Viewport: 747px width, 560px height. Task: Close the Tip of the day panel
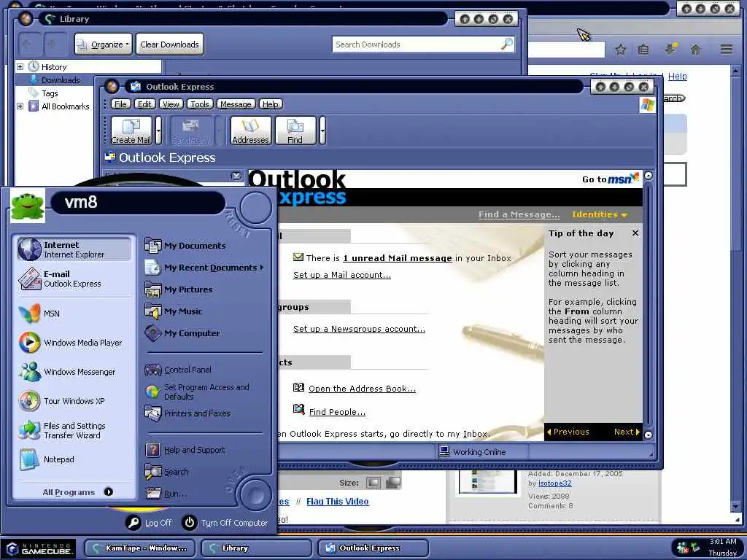coord(635,233)
